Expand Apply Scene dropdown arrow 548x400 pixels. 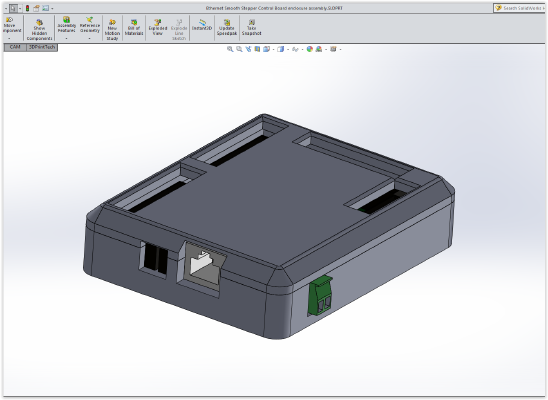pyautogui.click(x=326, y=50)
